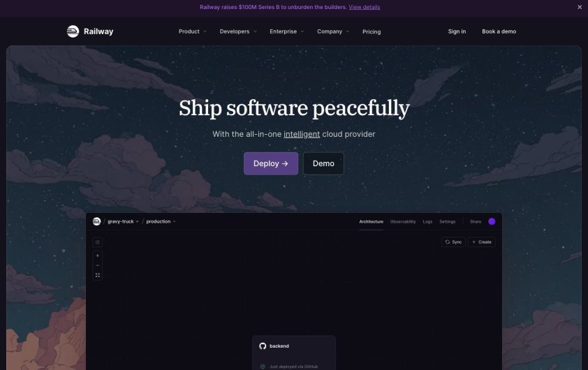Open the gravy-truck project dropdown

coord(123,221)
